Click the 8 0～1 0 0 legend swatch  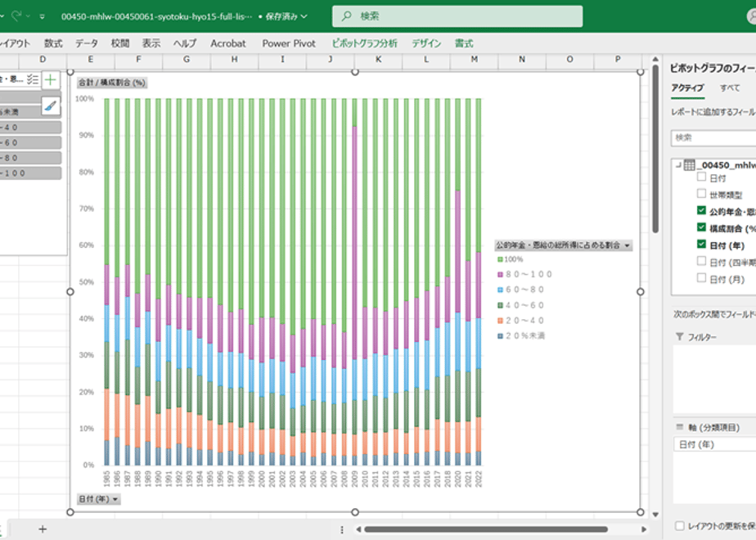pyautogui.click(x=500, y=274)
